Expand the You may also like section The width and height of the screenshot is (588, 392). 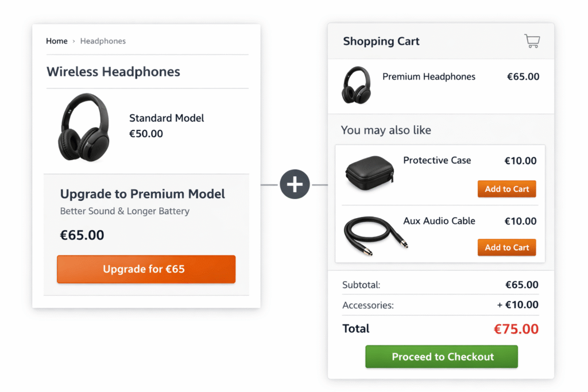pos(385,130)
